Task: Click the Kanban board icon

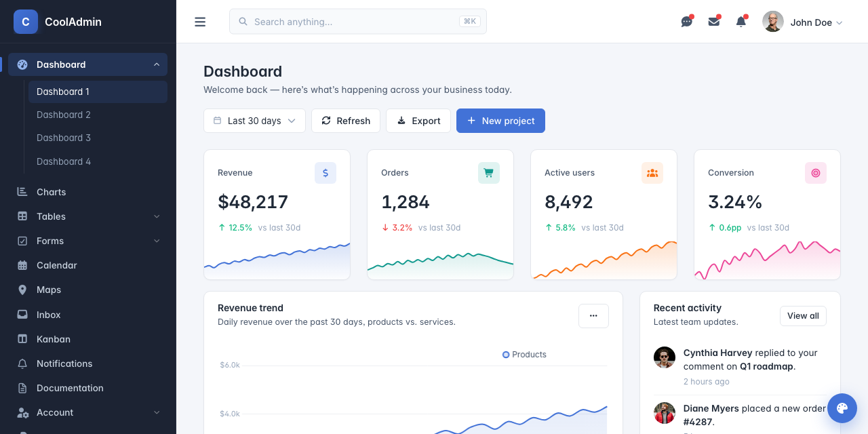Action: [22, 339]
